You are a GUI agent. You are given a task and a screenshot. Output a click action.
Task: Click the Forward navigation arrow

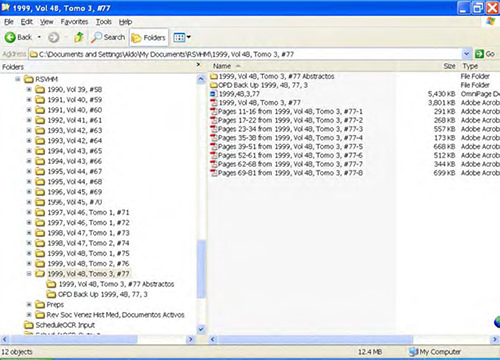(53, 37)
